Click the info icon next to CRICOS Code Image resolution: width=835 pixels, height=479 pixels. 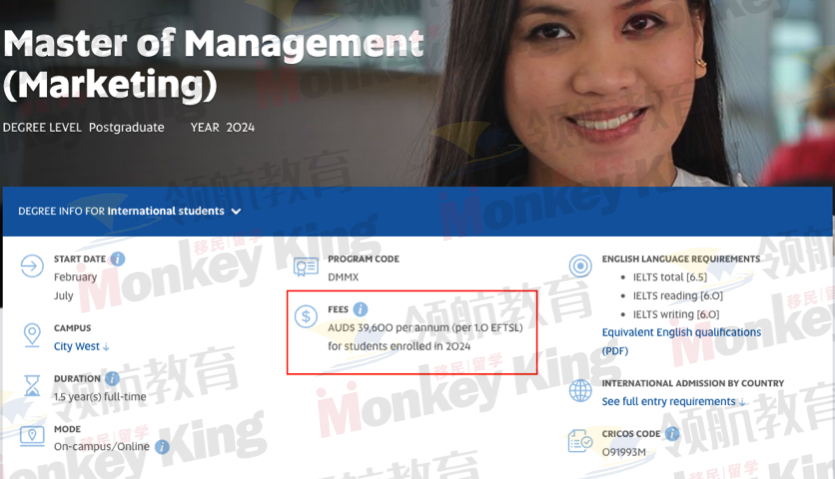point(672,434)
